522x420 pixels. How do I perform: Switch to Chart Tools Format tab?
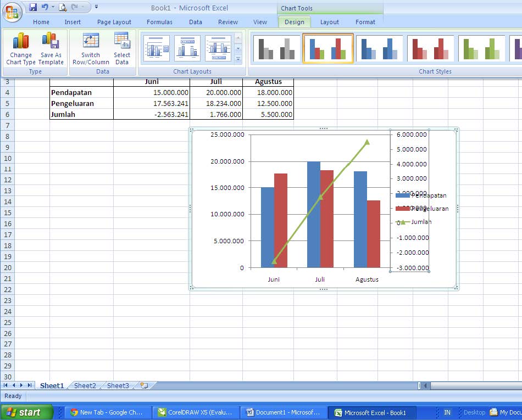[365, 22]
